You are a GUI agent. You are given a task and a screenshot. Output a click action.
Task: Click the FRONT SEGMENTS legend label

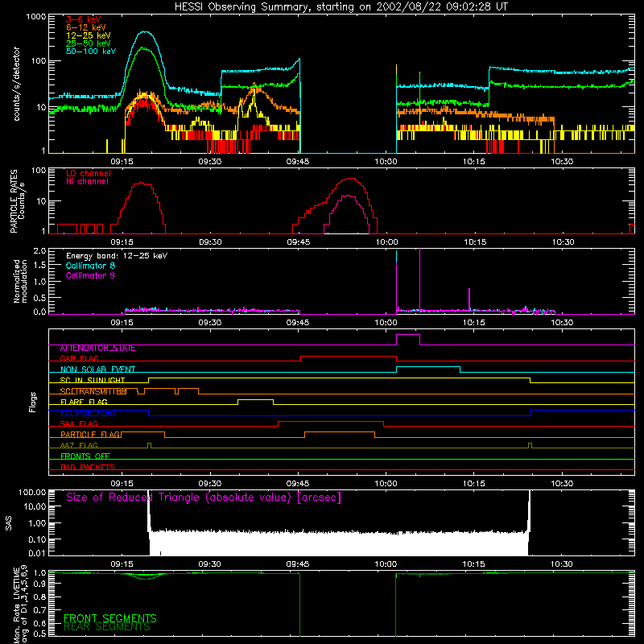coord(110,618)
